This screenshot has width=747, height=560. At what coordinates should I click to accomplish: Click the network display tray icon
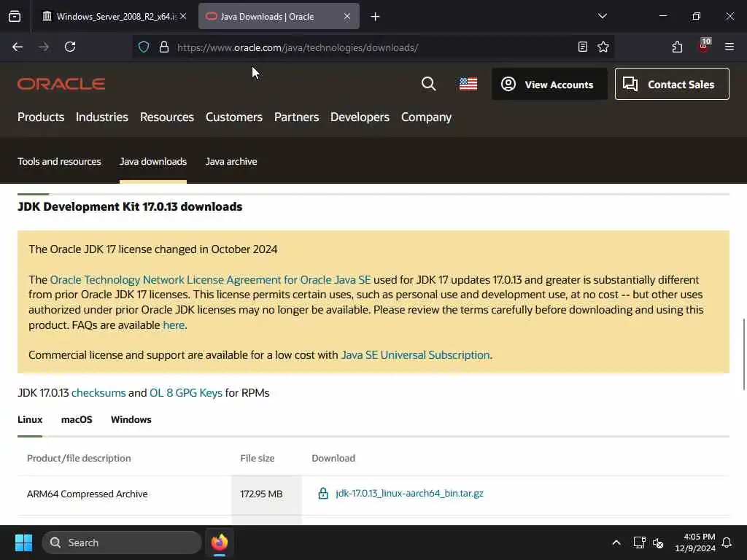(x=639, y=542)
